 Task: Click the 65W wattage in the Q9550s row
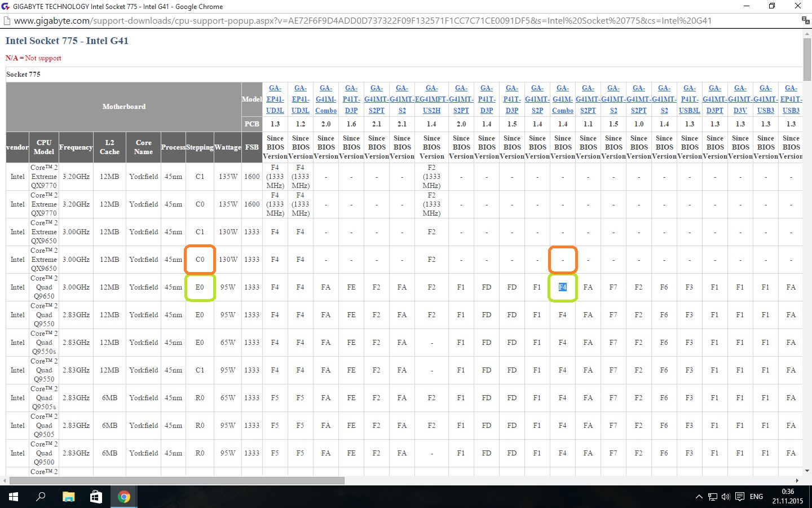[228, 343]
